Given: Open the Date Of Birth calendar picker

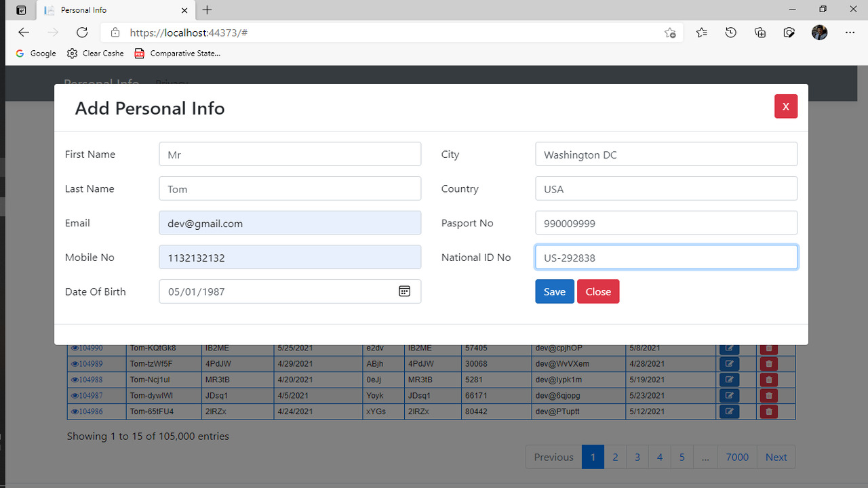Looking at the screenshot, I should pyautogui.click(x=404, y=291).
